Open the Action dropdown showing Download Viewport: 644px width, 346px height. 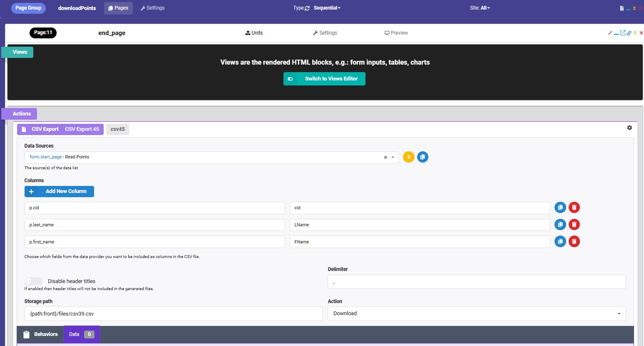tap(476, 313)
